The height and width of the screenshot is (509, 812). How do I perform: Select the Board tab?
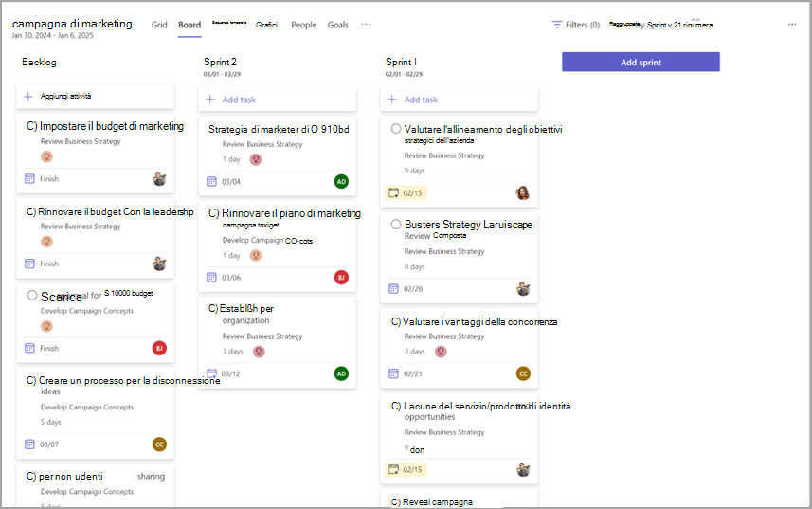coord(189,25)
